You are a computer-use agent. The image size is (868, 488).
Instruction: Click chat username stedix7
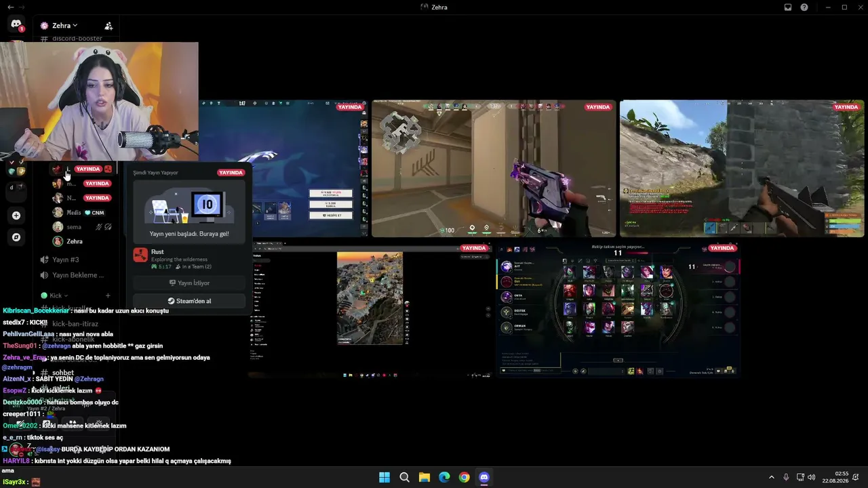point(14,322)
